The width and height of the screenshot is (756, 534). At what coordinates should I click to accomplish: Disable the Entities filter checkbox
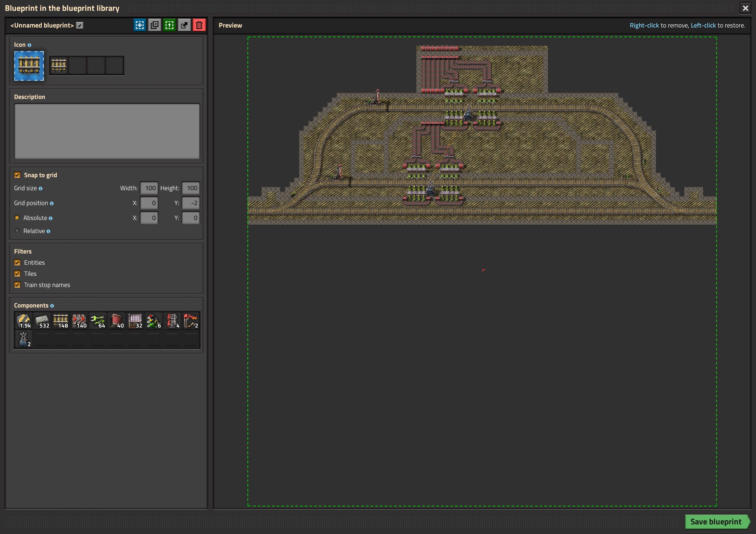pos(17,263)
